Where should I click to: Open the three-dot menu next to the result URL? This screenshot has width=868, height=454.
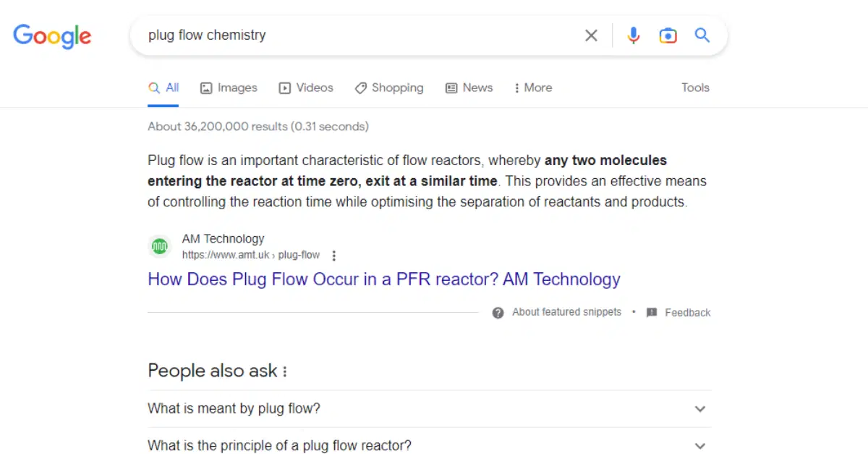click(x=334, y=255)
